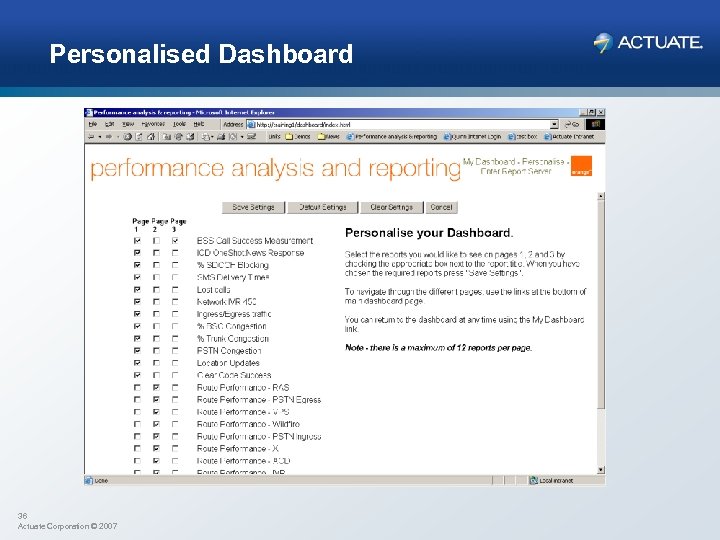This screenshot has width=720, height=540.
Task: Check Page 3 box for Ingress/Egress traffic
Action: 175,314
